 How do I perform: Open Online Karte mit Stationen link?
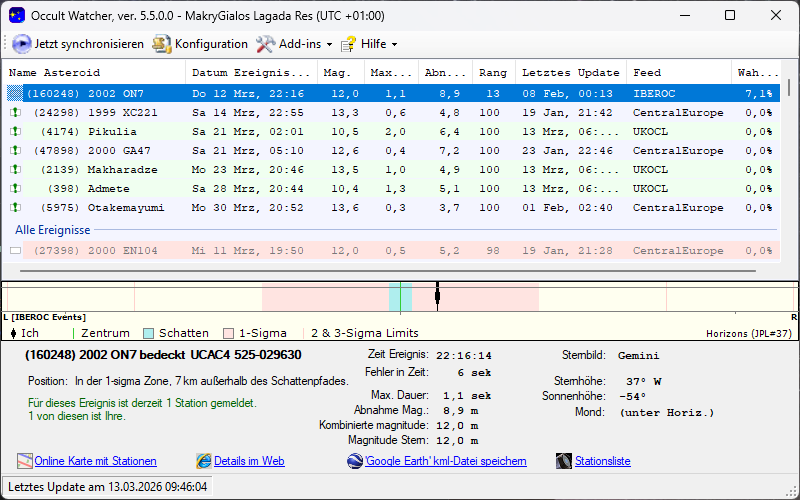95,461
